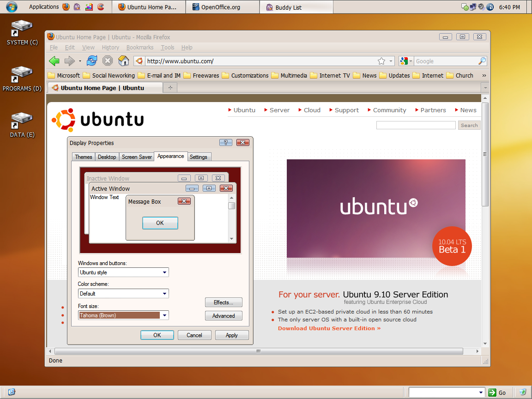Open the browser Home page
532x399 pixels.
click(123, 60)
